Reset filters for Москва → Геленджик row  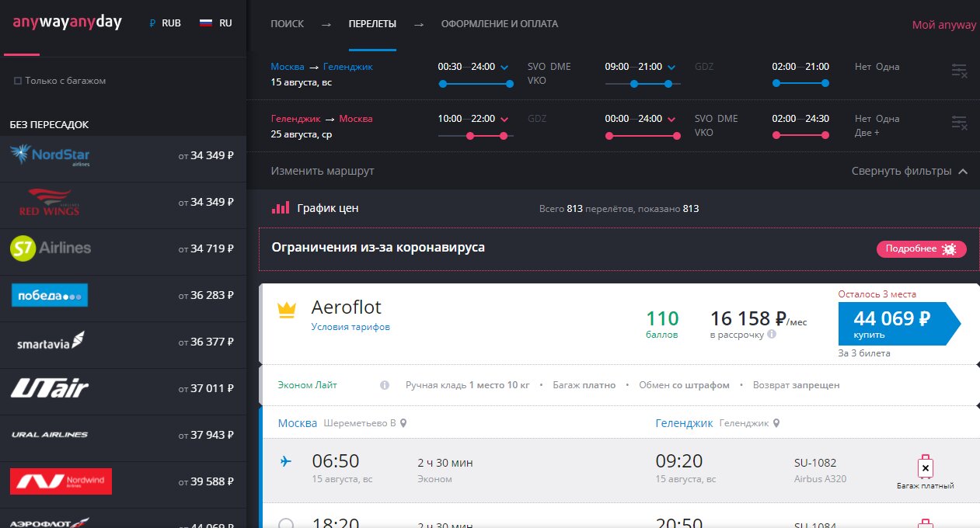point(960,71)
